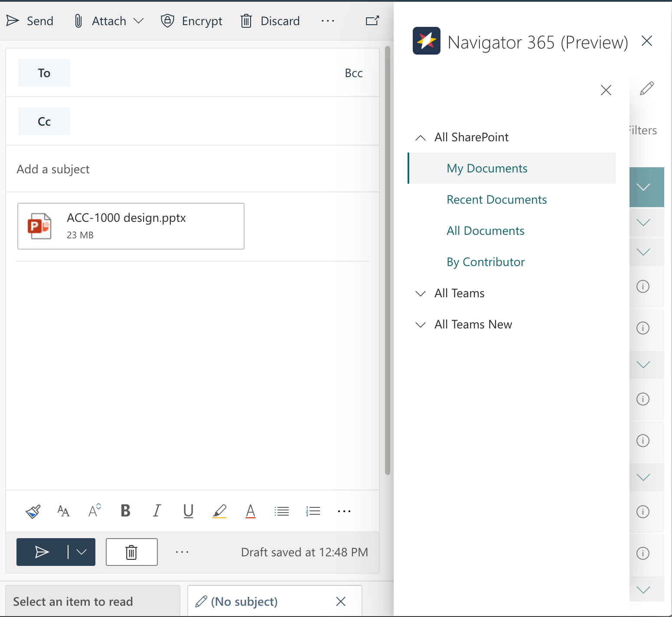
Task: Open the send options dropdown arrow
Action: [x=82, y=552]
